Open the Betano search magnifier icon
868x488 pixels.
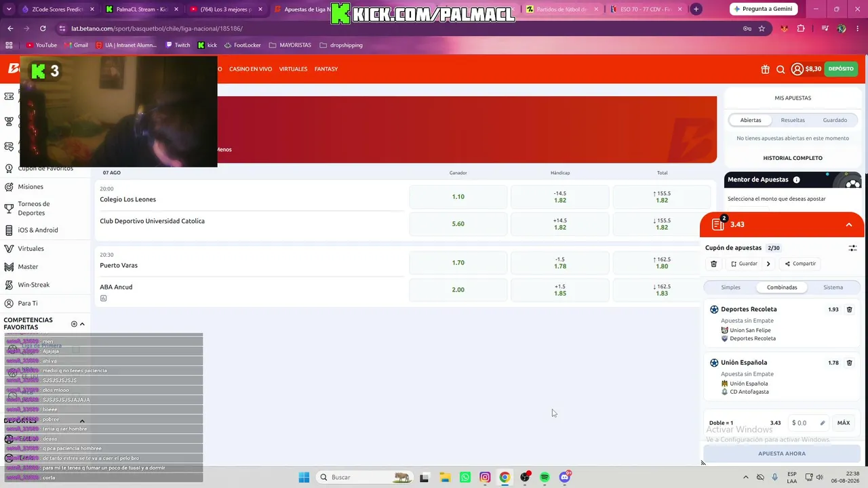point(781,69)
